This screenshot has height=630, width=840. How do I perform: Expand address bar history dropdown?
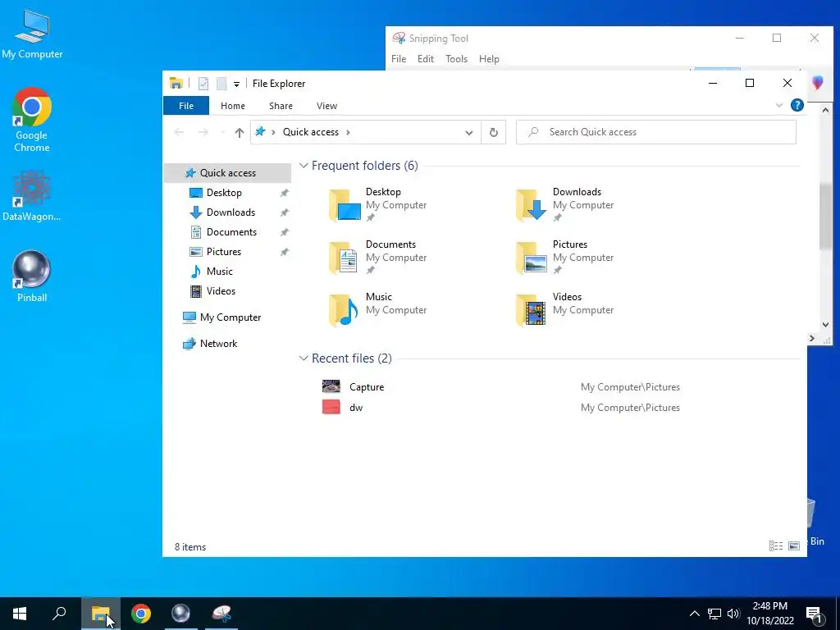click(468, 132)
